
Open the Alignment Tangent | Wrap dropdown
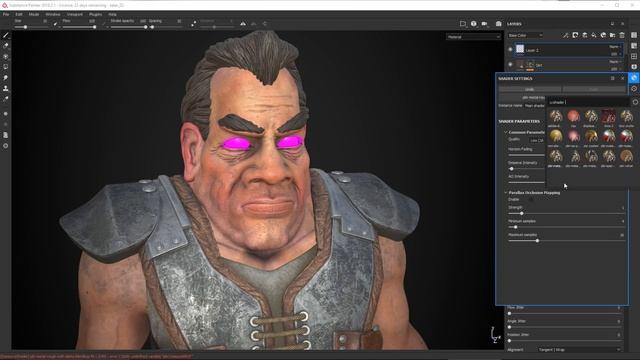(x=580, y=350)
